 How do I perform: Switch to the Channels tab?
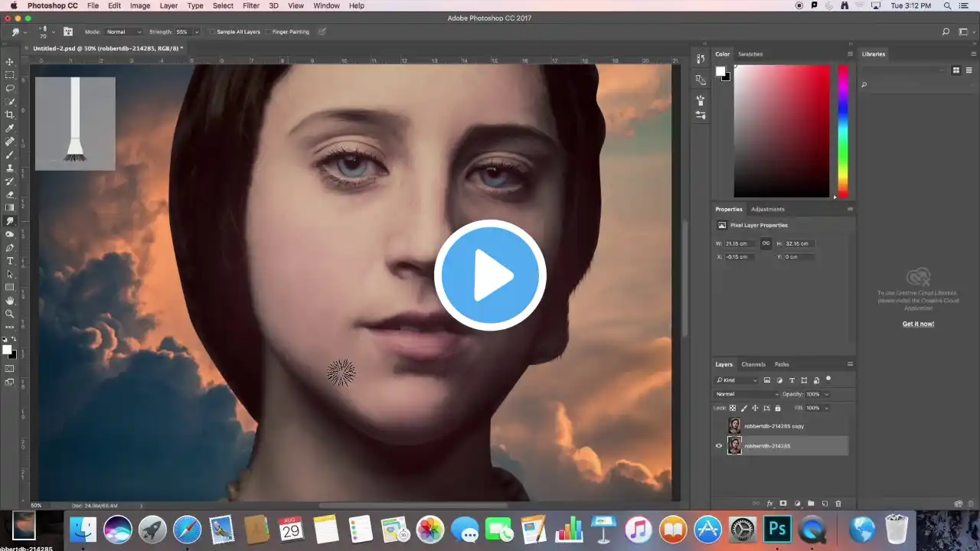click(x=753, y=364)
